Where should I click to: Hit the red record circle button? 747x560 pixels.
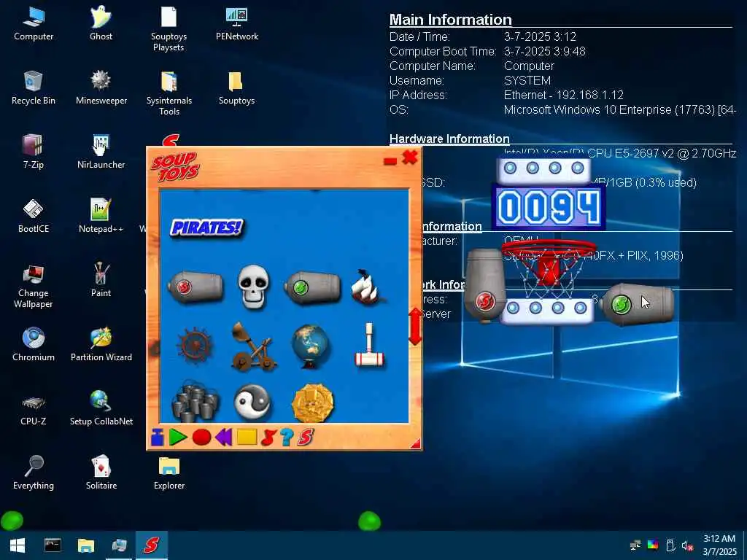[x=201, y=437]
